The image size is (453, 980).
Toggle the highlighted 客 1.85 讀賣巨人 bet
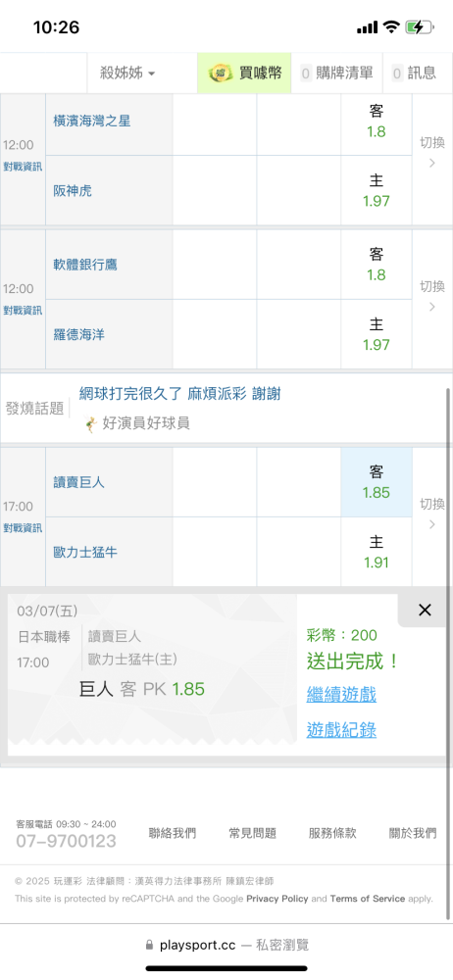pos(377,482)
